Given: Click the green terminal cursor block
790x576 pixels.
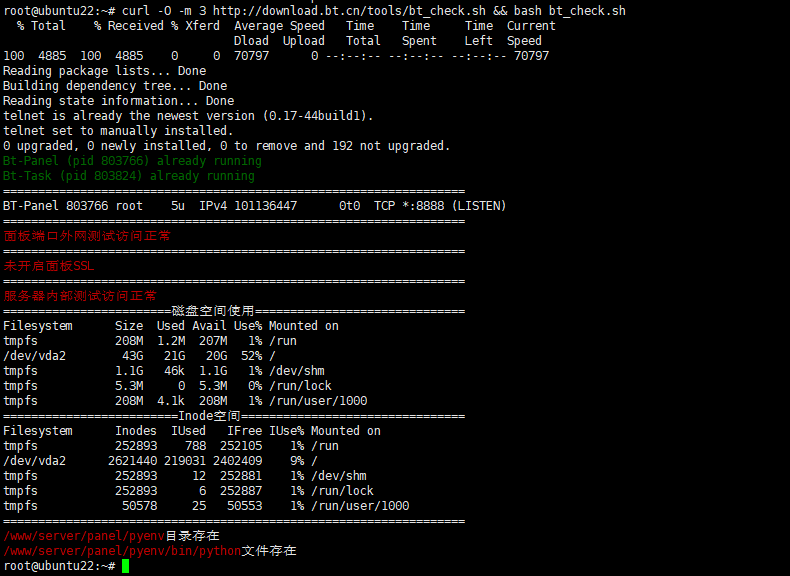Looking at the screenshot, I should pyautogui.click(x=125, y=566).
